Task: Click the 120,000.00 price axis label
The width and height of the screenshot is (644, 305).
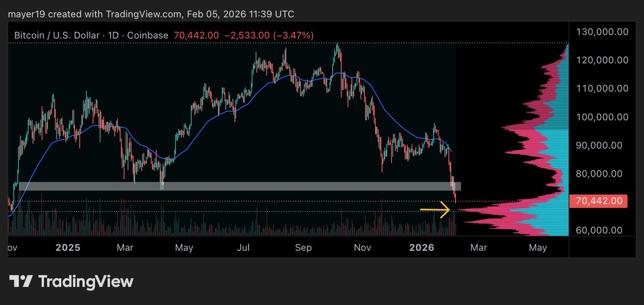Action: 602,60
